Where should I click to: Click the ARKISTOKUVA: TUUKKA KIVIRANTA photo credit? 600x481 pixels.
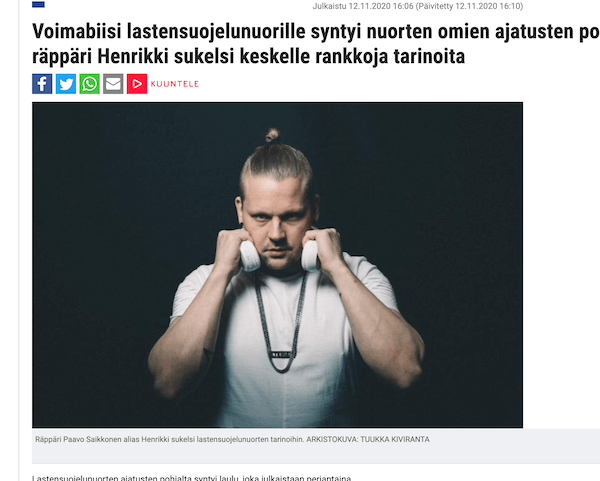(368, 439)
